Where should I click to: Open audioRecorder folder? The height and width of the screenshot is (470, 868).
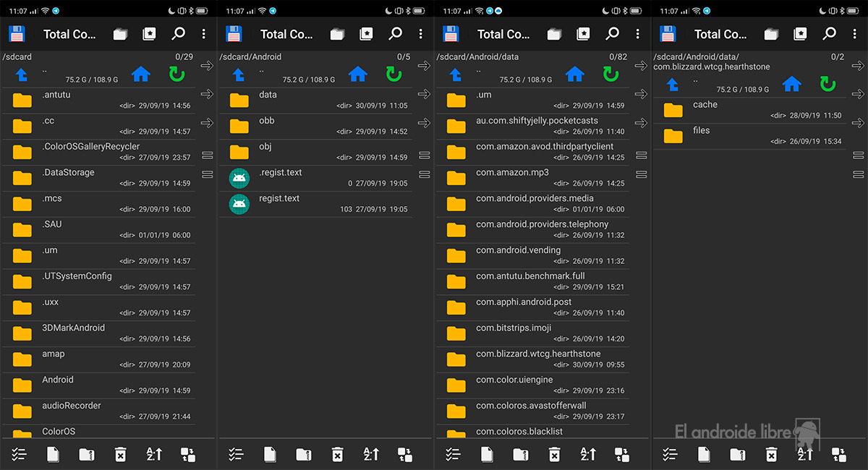point(98,411)
